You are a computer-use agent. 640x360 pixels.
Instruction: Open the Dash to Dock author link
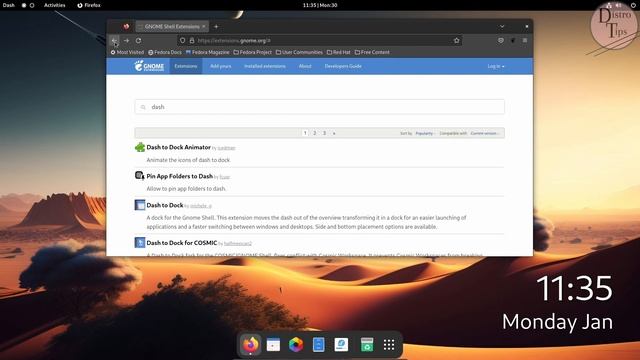click(x=201, y=206)
